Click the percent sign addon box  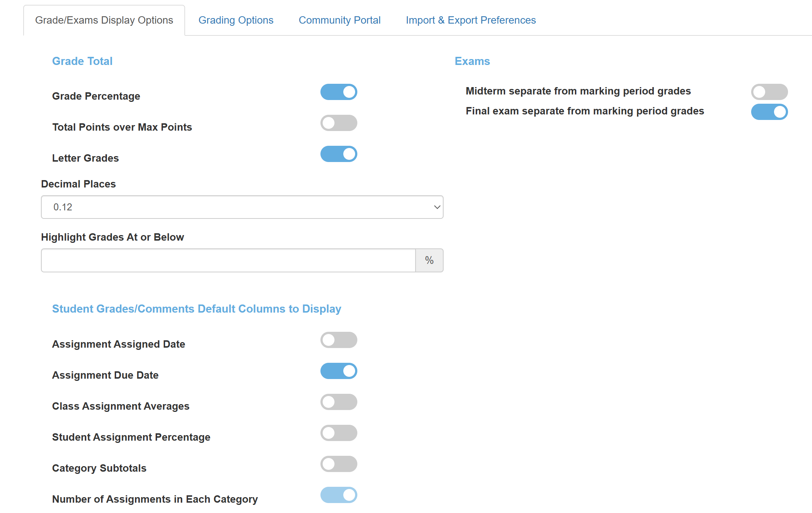click(x=429, y=260)
